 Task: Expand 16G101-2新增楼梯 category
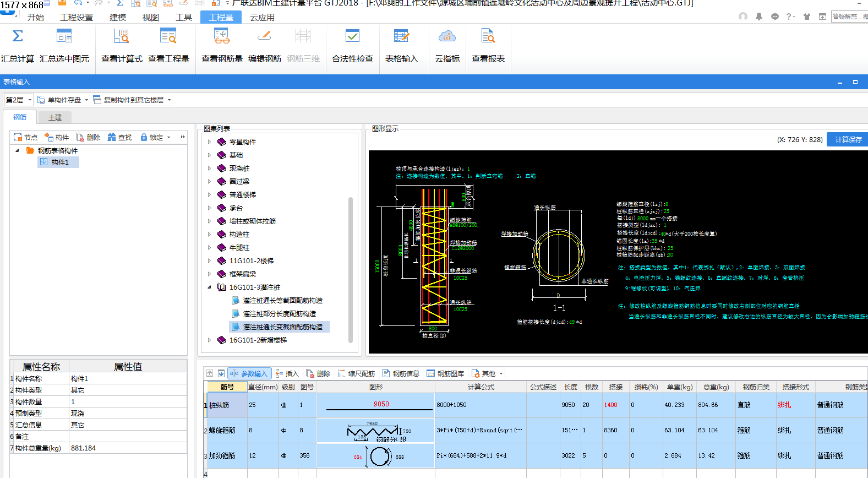(209, 340)
